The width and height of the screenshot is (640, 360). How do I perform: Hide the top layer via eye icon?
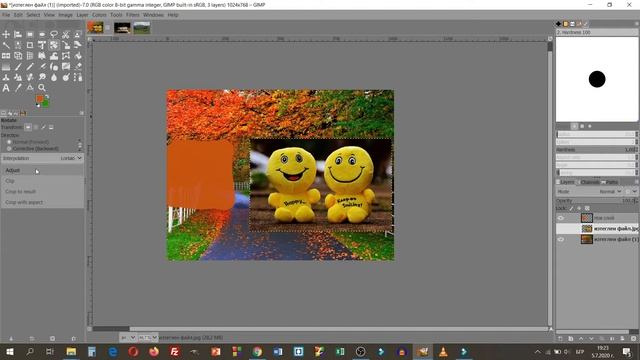(x=560, y=218)
